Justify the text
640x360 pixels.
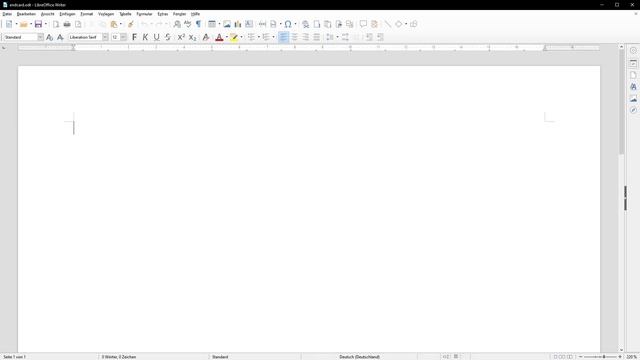pyautogui.click(x=316, y=37)
